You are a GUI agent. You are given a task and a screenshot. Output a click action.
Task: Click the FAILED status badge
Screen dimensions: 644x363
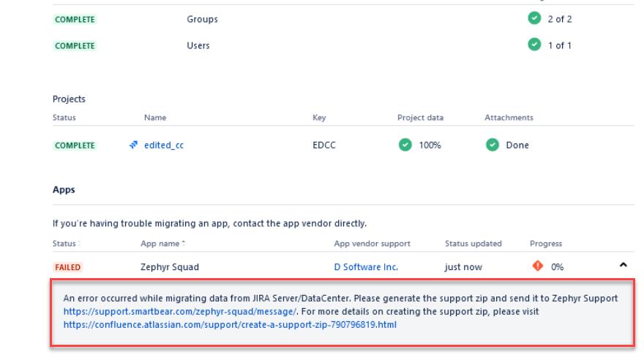pyautogui.click(x=68, y=267)
